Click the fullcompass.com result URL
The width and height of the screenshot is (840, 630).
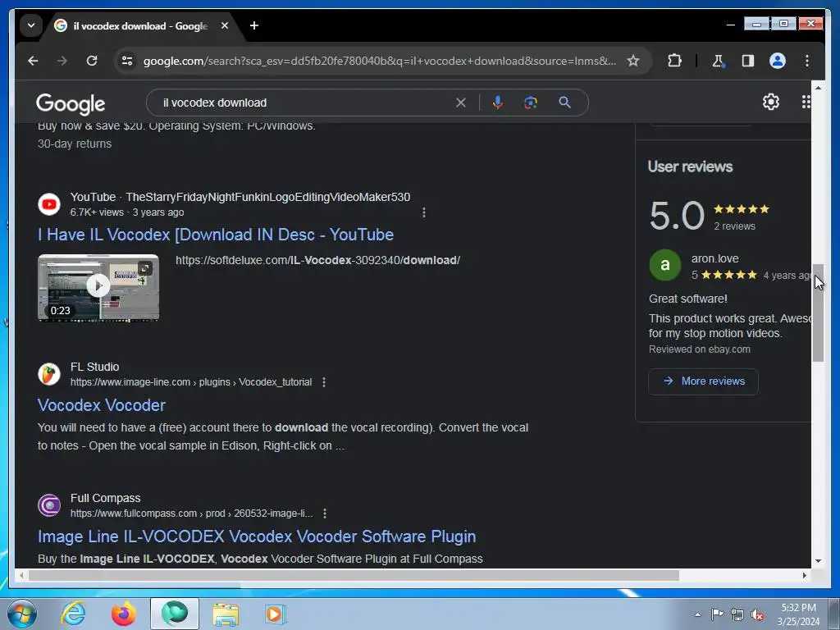pos(191,514)
